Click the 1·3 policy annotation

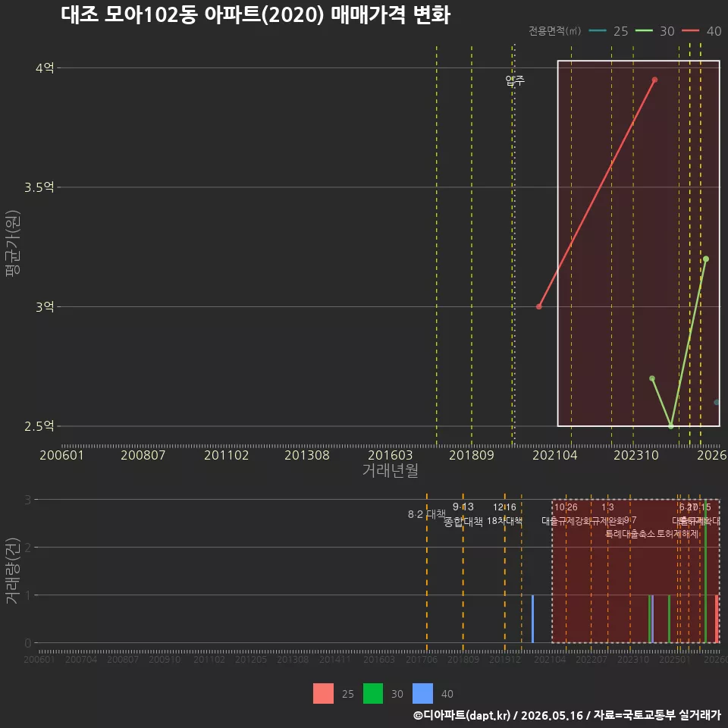click(x=607, y=507)
